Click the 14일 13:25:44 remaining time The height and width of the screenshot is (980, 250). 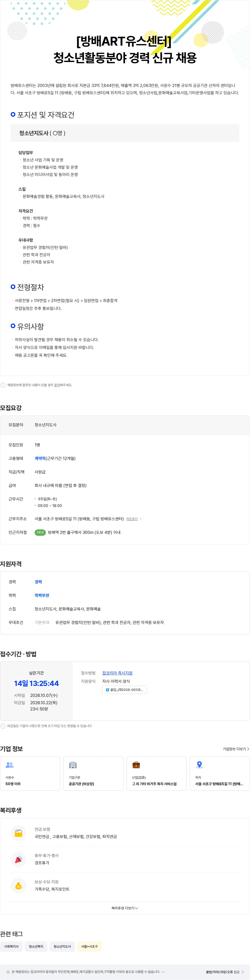tap(36, 684)
